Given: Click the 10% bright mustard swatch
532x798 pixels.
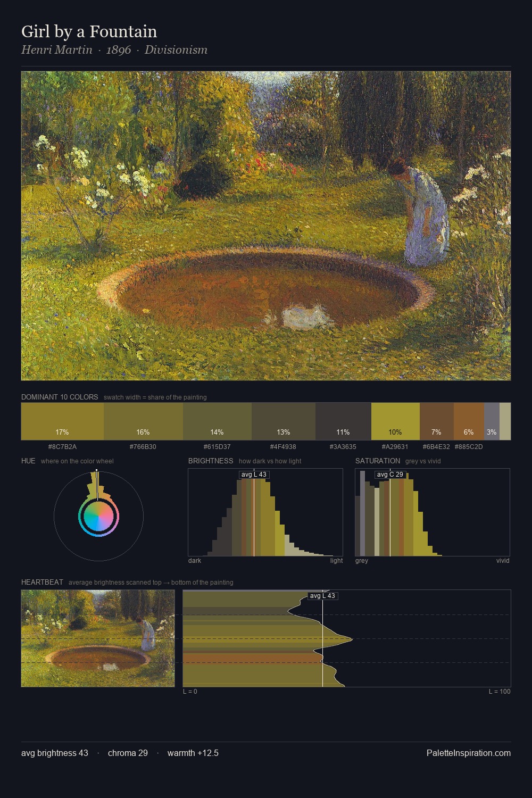Looking at the screenshot, I should tap(395, 421).
